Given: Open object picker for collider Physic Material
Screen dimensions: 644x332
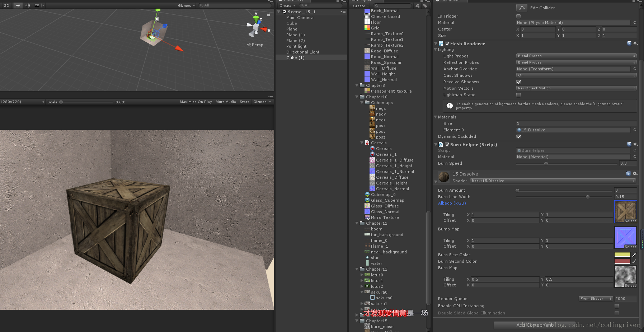Looking at the screenshot, I should (635, 23).
